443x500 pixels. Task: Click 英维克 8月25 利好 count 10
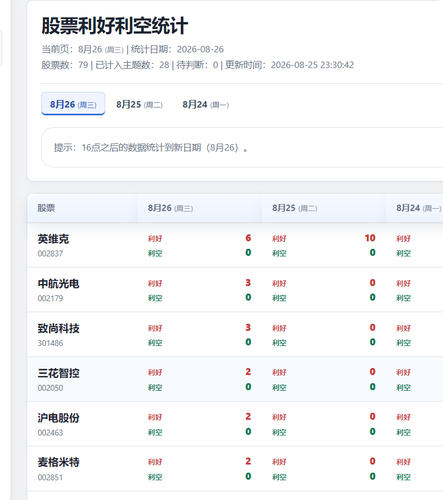(370, 238)
